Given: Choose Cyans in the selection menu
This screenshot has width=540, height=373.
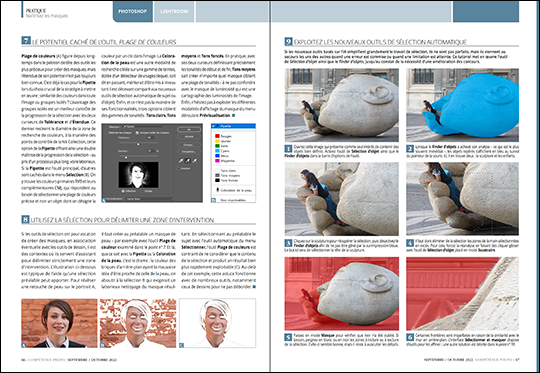Looking at the screenshot, I should pyautogui.click(x=225, y=151).
